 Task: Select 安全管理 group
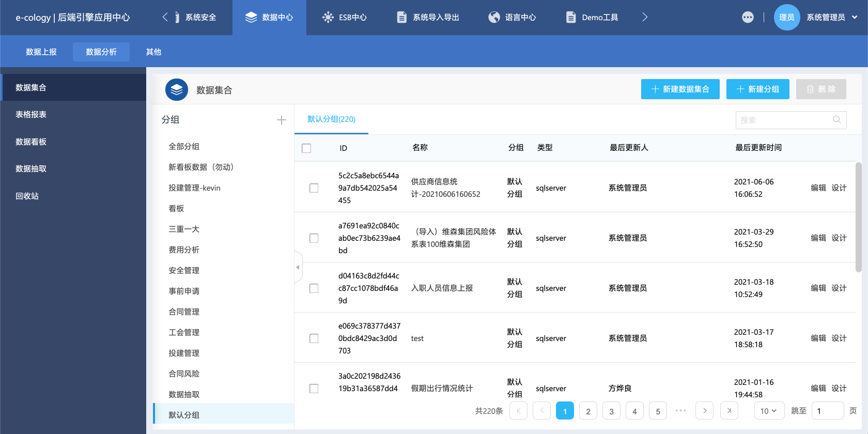(x=223, y=271)
